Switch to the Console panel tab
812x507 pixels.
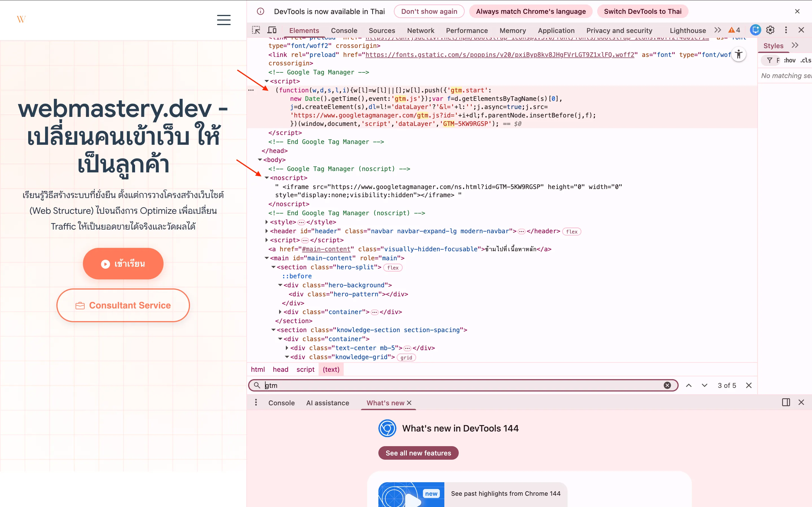344,30
